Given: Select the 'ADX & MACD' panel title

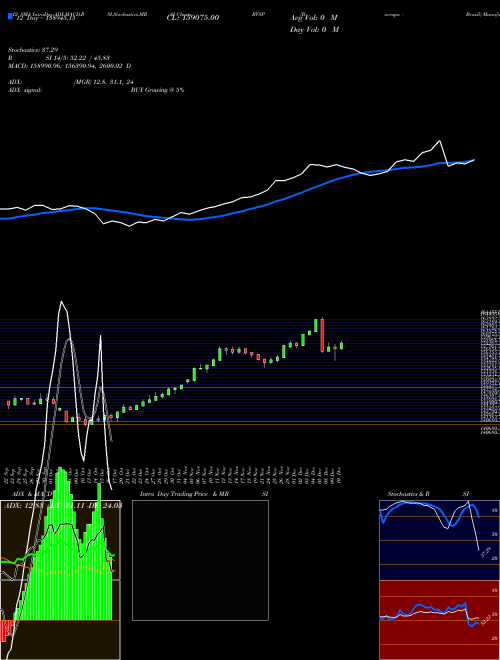Looking at the screenshot, I should pos(32,494).
